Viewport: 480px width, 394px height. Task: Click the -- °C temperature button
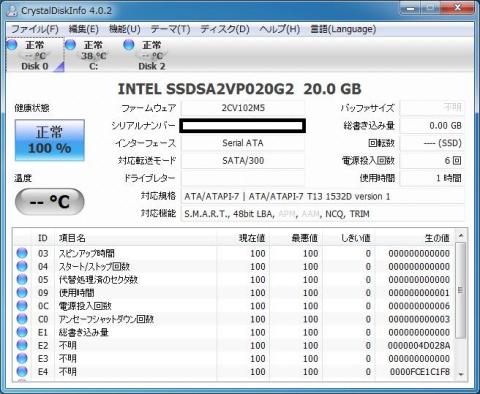(x=50, y=201)
